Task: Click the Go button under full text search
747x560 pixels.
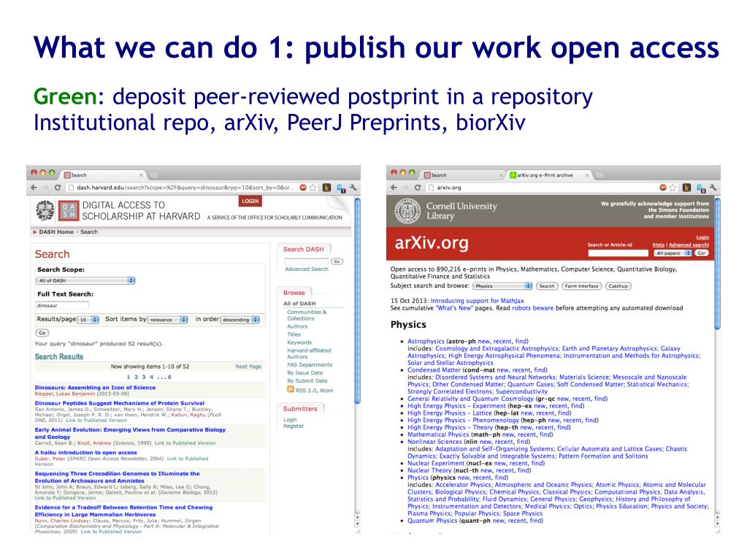Action: pos(42,333)
